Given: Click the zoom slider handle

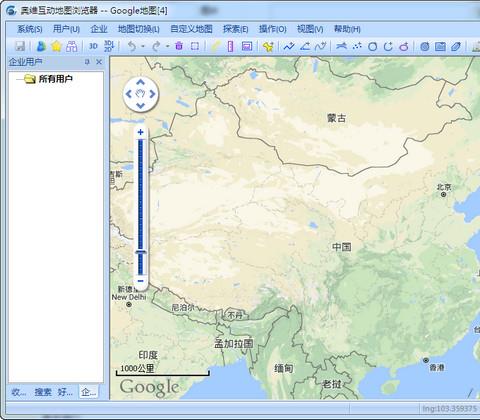Looking at the screenshot, I should tap(140, 252).
